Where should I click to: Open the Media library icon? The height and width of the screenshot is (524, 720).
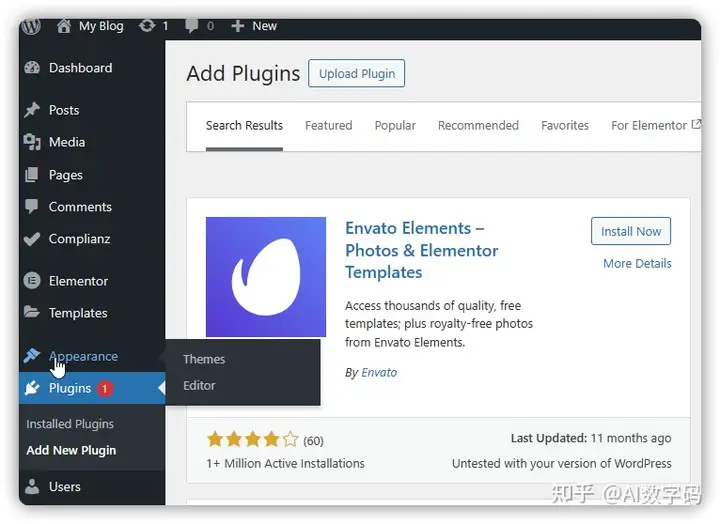tap(32, 142)
